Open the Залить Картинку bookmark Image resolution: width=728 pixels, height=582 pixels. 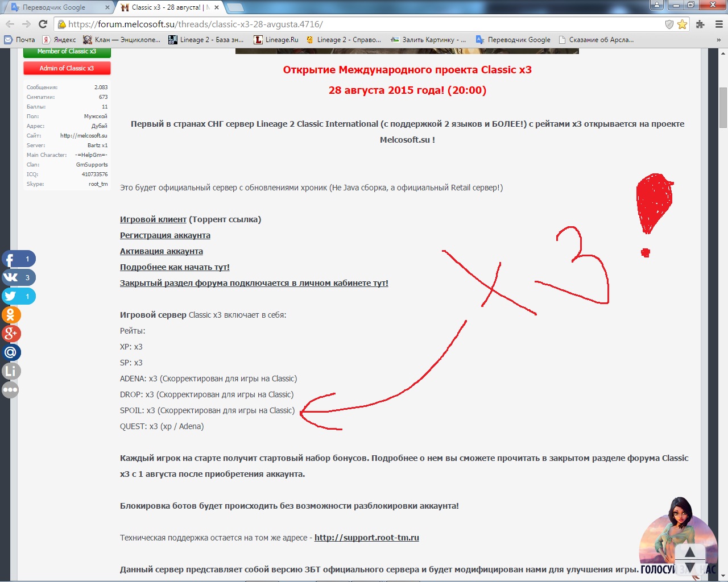pyautogui.click(x=428, y=40)
